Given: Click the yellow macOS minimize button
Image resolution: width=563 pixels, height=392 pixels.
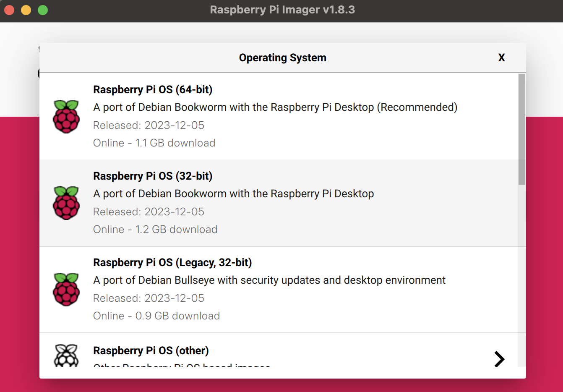Looking at the screenshot, I should 26,10.
